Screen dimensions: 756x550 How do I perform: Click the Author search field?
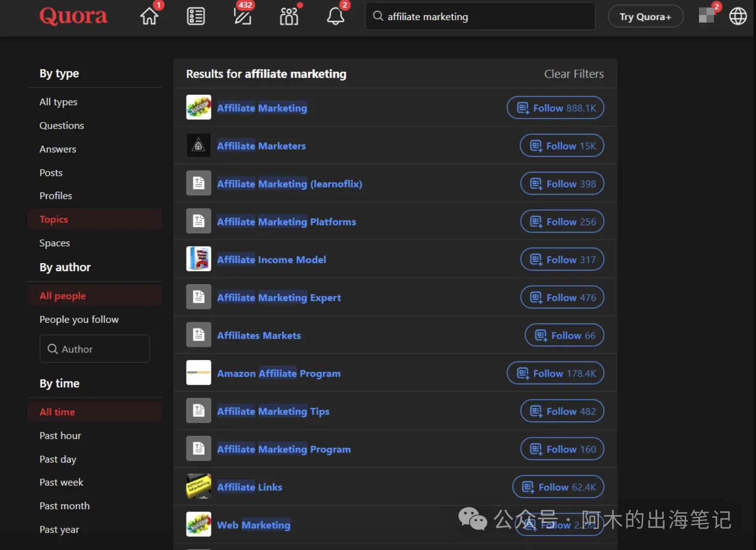pos(94,349)
